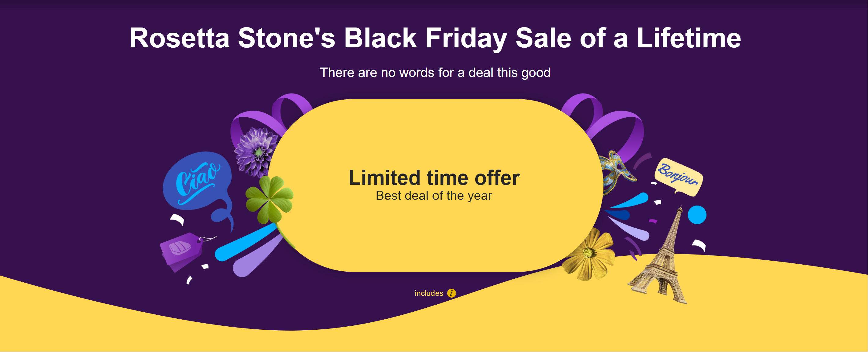Click the 'includes' label text
Viewport: 868px width, 352px height.
point(428,293)
